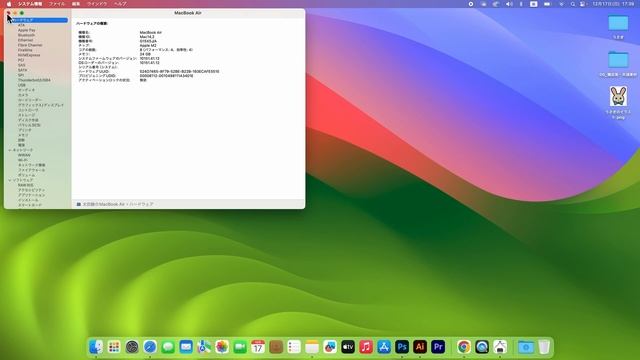Open Finder from the Dock
Image resolution: width=640 pixels, height=360 pixels.
96,347
